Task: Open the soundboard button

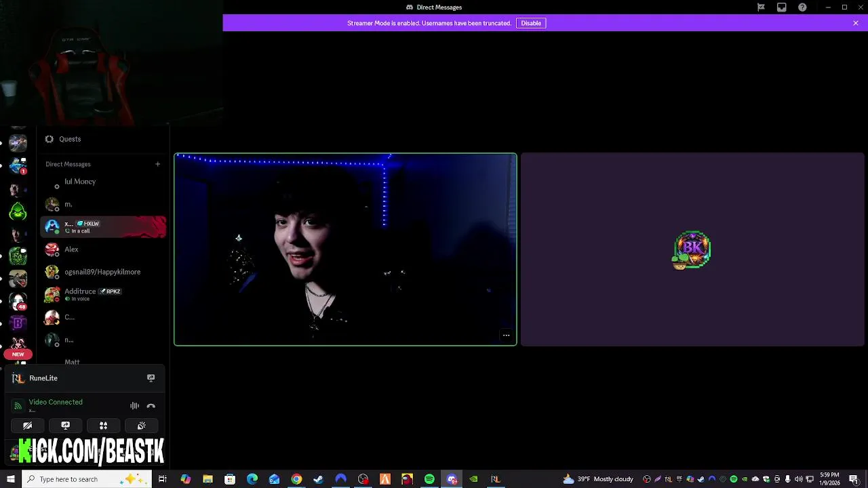Action: click(141, 426)
